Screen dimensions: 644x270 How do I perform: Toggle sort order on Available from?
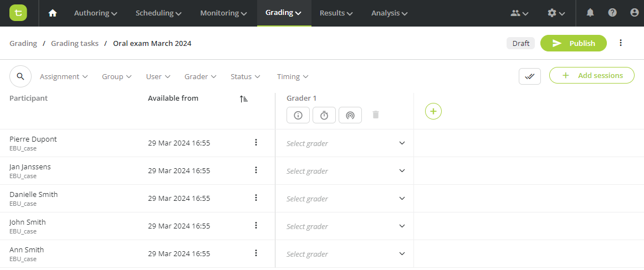[243, 98]
